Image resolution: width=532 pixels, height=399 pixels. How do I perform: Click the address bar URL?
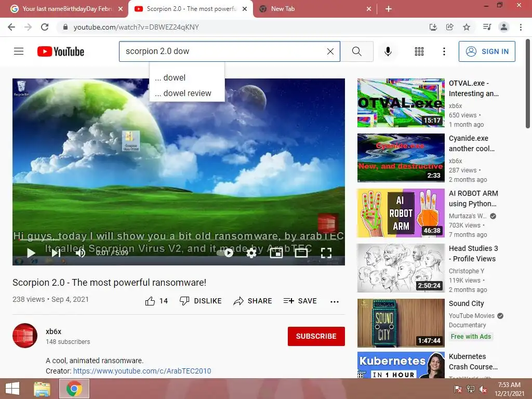click(x=136, y=27)
